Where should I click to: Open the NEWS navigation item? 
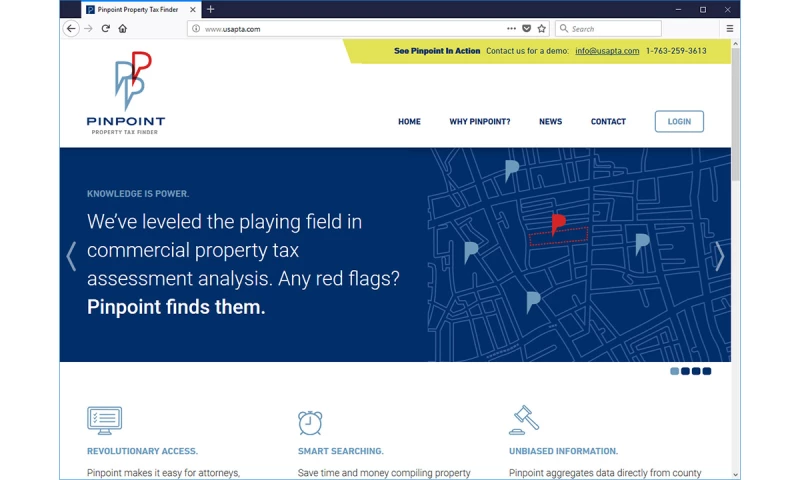click(x=551, y=122)
